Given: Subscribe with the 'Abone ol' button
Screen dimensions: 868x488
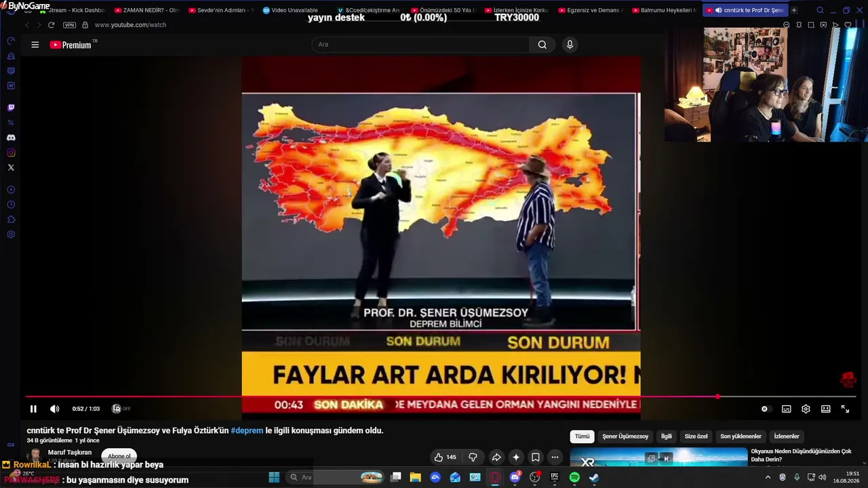Looking at the screenshot, I should click(119, 456).
